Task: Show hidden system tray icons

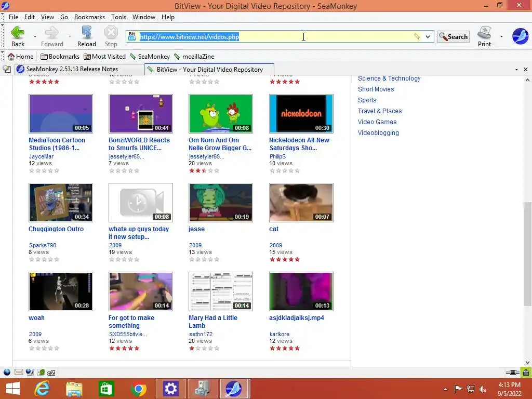Action: tap(445, 389)
